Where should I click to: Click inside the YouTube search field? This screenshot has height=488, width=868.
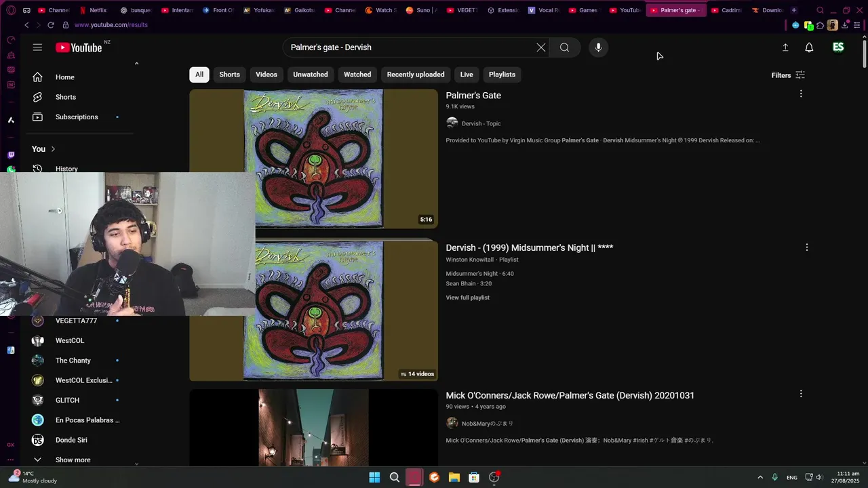(x=407, y=47)
